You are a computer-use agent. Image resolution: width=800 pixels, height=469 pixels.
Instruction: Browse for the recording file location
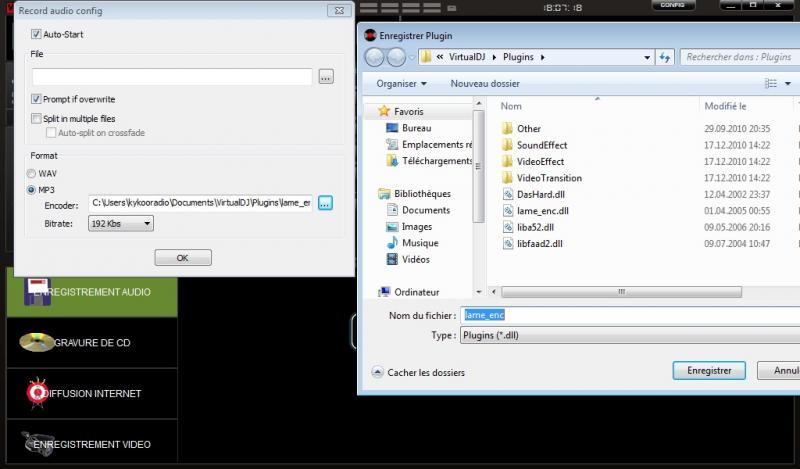click(x=326, y=77)
